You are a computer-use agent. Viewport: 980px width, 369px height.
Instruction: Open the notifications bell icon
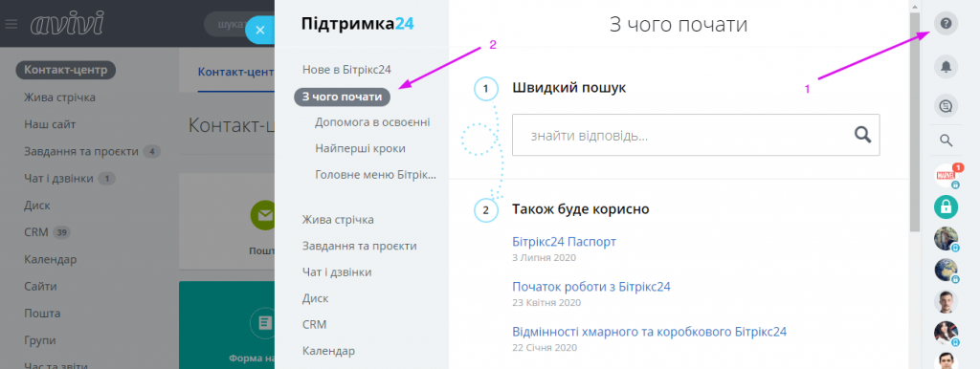(946, 67)
